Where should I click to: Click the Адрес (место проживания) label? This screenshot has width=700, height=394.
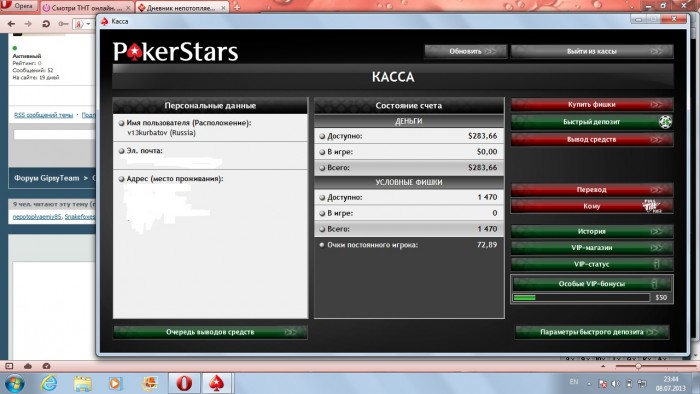(x=175, y=179)
